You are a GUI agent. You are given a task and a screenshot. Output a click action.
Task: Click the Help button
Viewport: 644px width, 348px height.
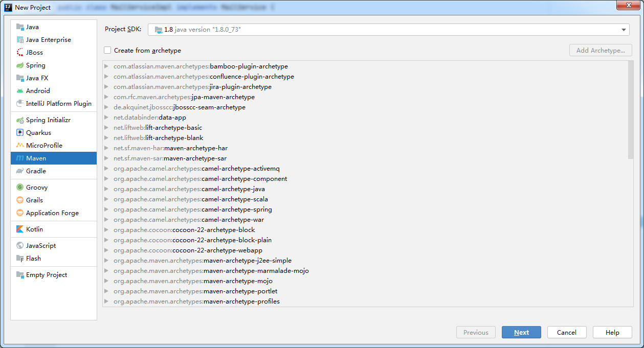pyautogui.click(x=612, y=332)
